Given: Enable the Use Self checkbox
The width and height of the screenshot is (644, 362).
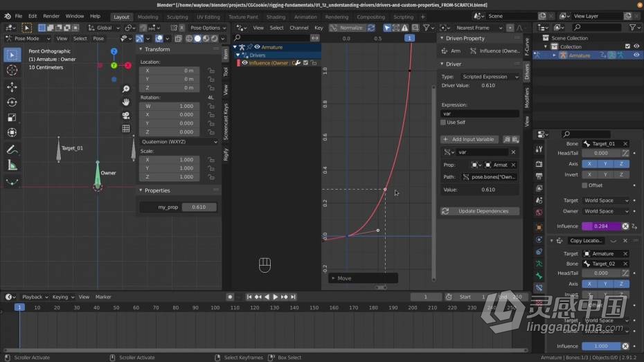Looking at the screenshot, I should (x=443, y=123).
